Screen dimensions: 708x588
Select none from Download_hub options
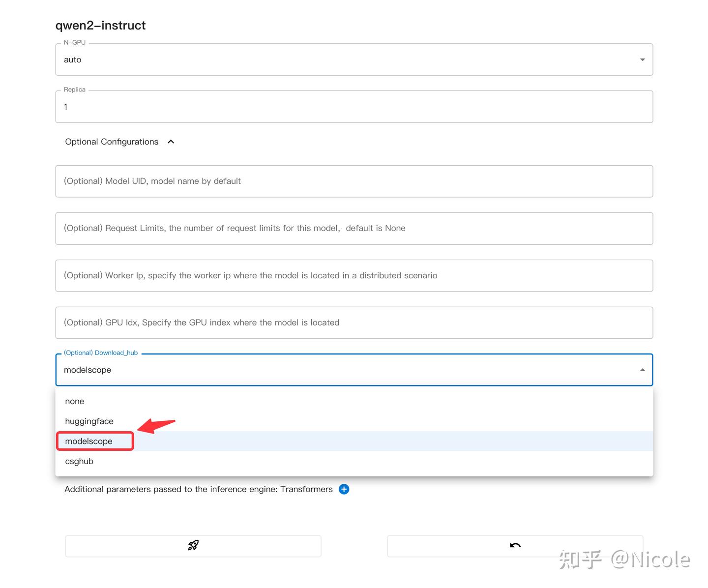pos(75,401)
